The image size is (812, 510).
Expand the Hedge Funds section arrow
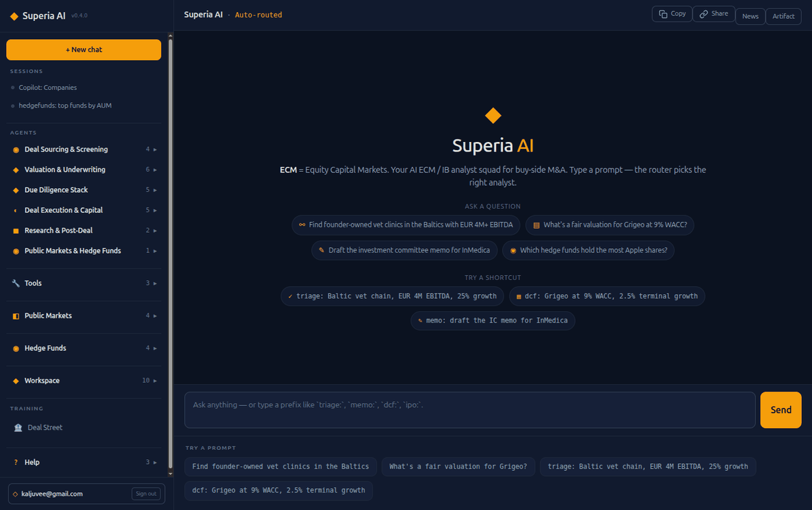coord(155,348)
